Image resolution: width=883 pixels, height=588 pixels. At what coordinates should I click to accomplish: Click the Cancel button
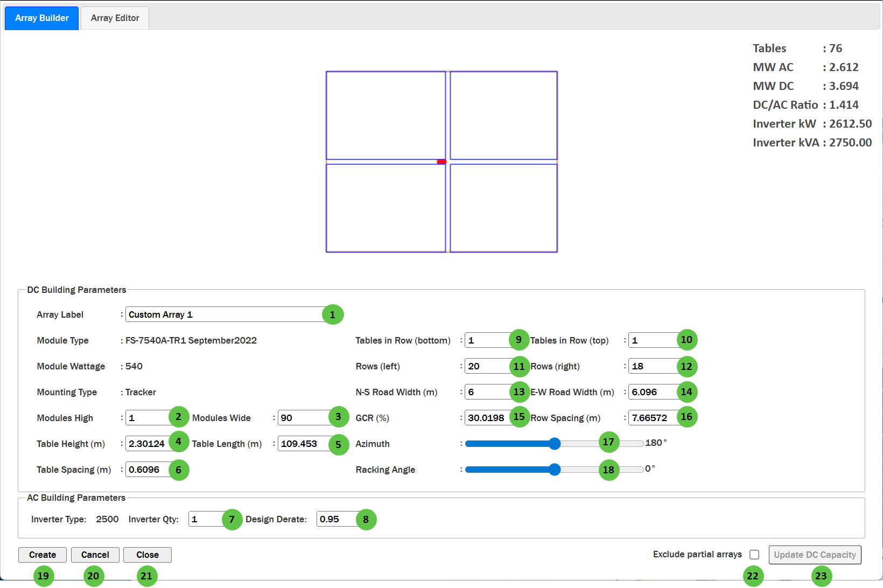95,555
